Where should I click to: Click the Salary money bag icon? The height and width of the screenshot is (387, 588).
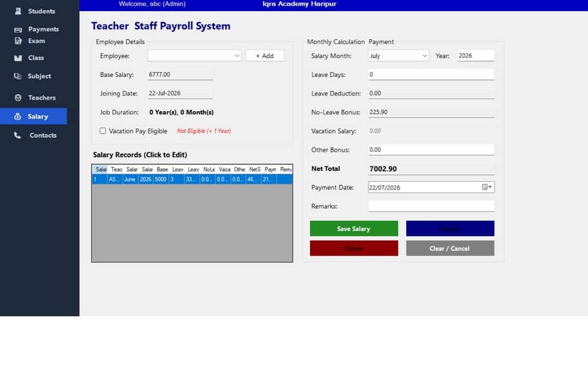(x=17, y=117)
